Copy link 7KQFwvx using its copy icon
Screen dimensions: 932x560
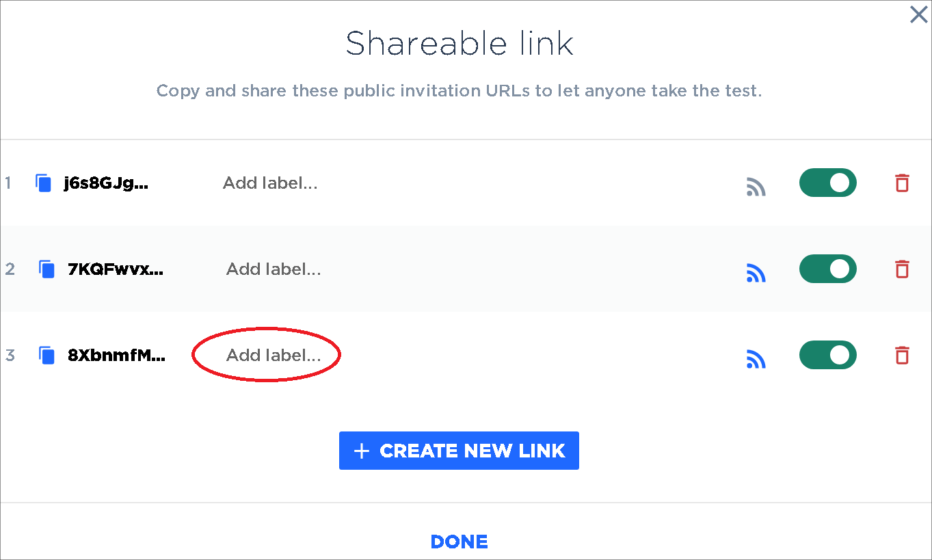(46, 269)
